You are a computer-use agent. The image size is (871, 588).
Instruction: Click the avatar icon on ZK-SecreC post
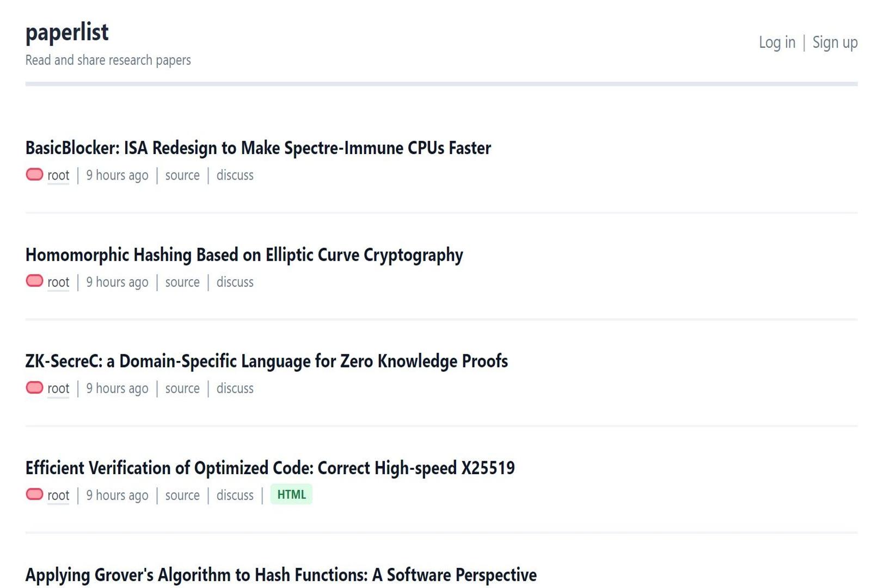(33, 388)
